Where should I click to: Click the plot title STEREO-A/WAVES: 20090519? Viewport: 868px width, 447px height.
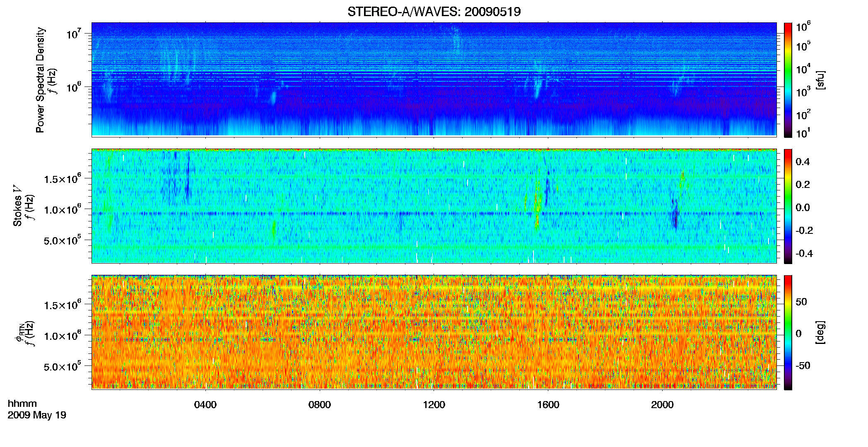point(434,12)
